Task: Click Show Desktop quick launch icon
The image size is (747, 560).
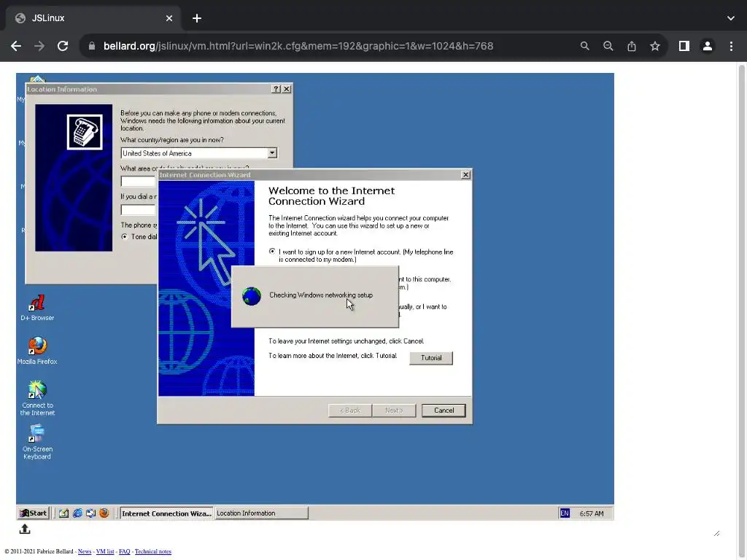Action: pos(63,513)
